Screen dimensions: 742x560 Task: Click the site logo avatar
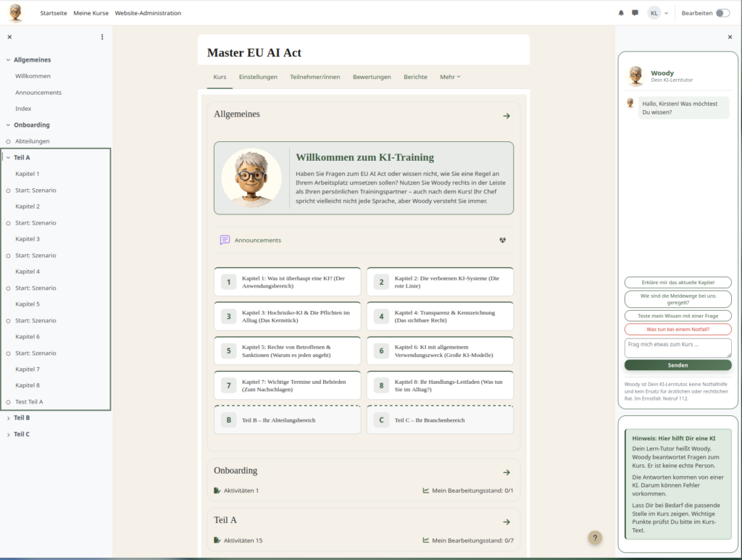tap(16, 13)
